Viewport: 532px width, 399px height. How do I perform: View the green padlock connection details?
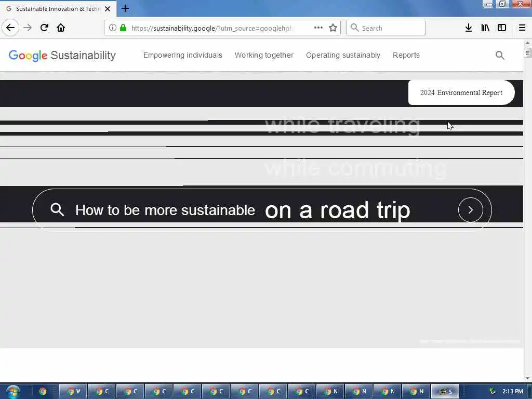point(123,28)
